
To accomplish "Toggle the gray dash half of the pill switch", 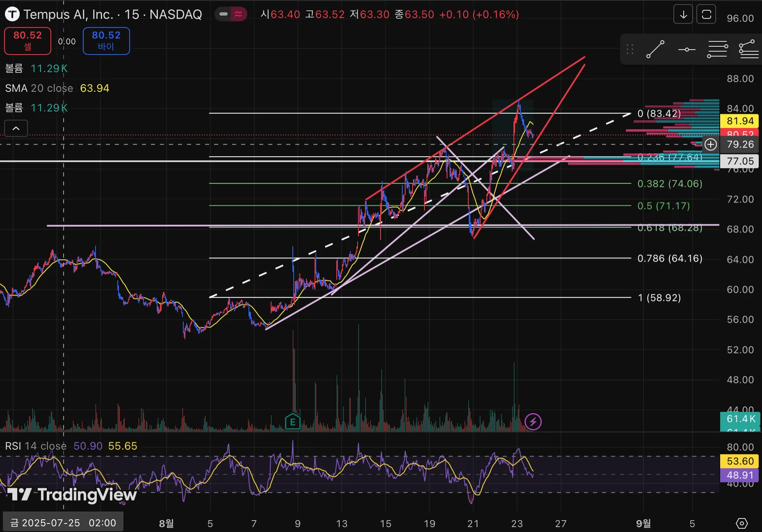I will click(224, 14).
